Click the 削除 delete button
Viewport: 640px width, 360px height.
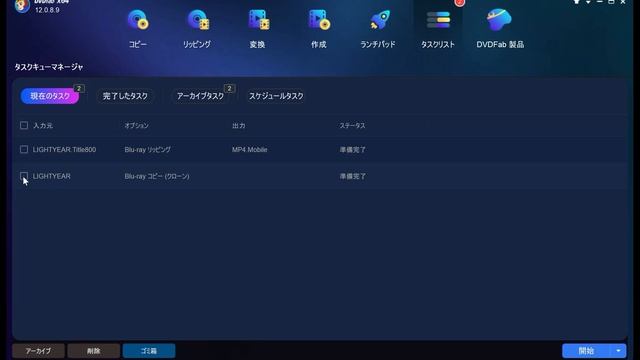[93, 351]
